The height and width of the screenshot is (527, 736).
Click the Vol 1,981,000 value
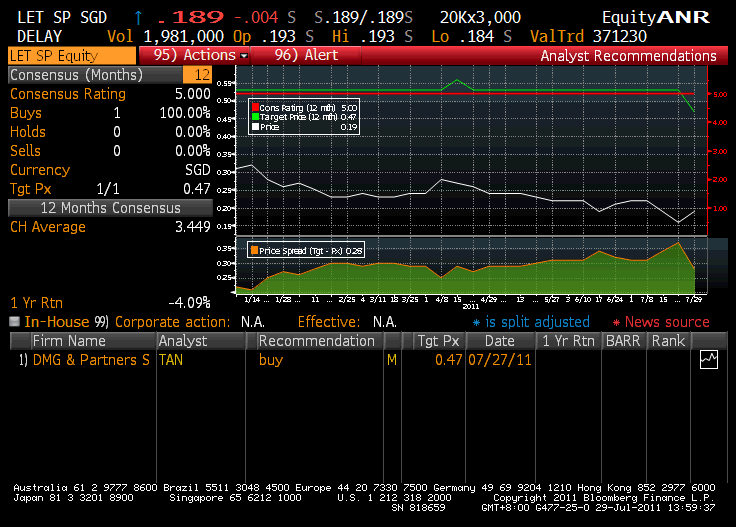tap(184, 36)
